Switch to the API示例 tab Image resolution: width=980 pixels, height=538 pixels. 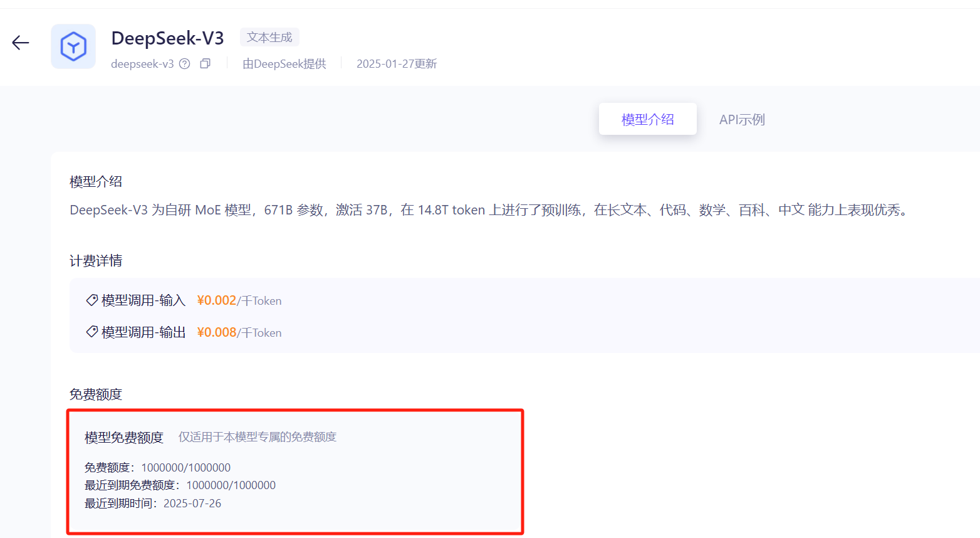(x=742, y=119)
